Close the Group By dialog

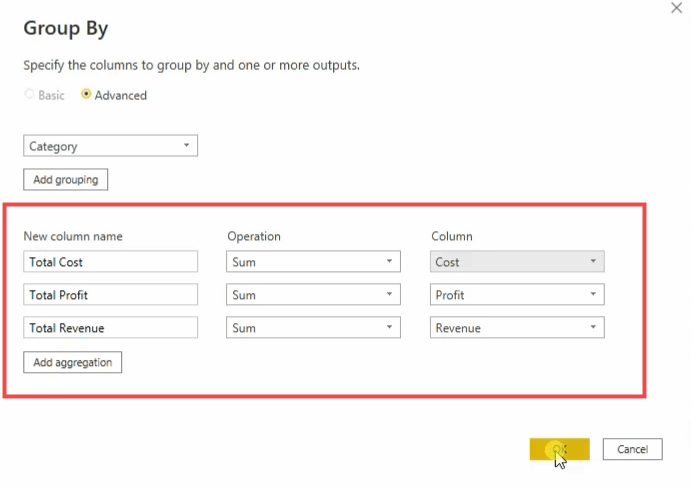click(676, 8)
